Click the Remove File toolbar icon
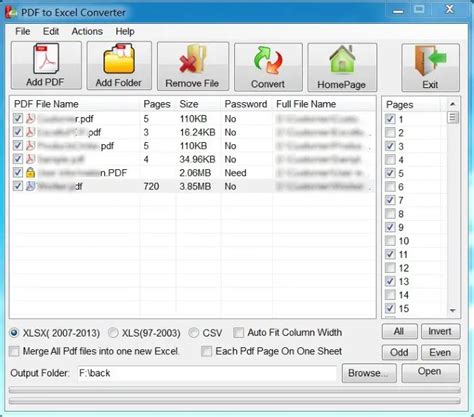Screen dimensions: 474x417 [x=193, y=66]
